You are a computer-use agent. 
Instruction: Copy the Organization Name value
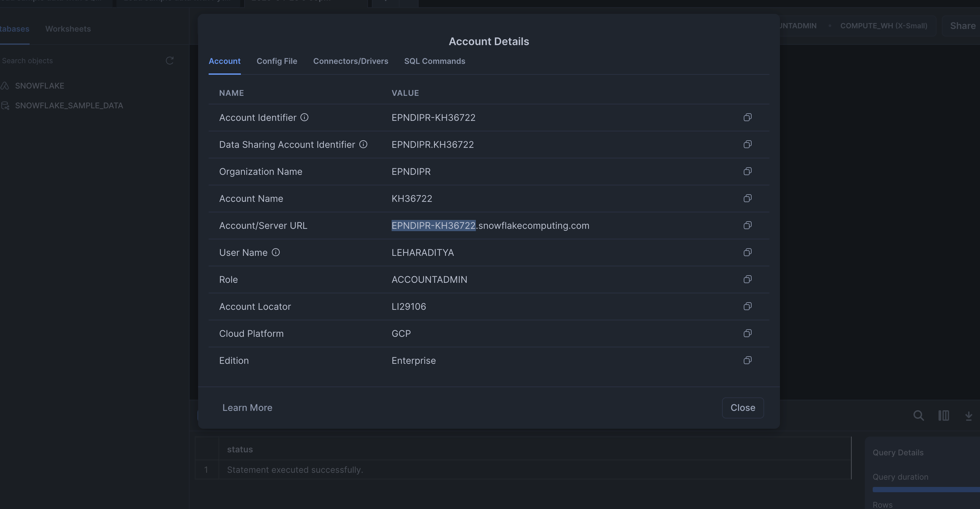point(747,171)
